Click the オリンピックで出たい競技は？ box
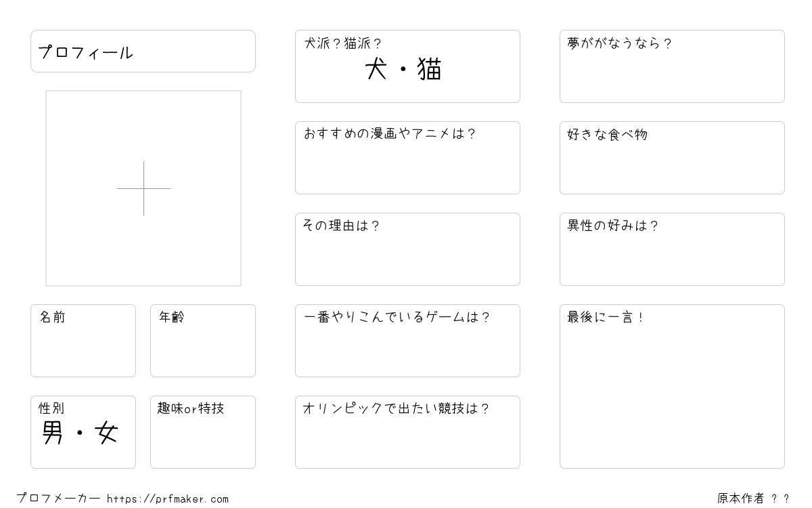812x508 pixels. point(407,432)
